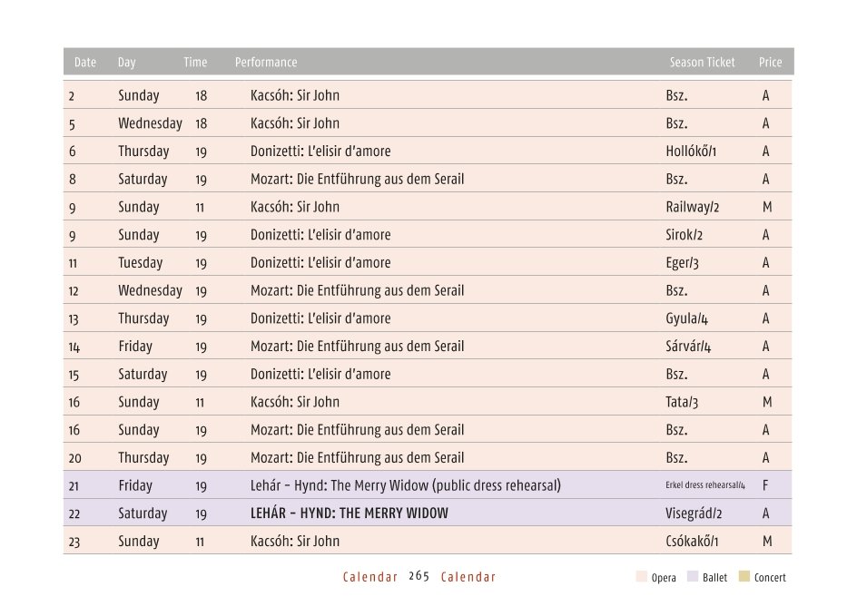The height and width of the screenshot is (616, 857).
Task: Click Csókakő/1 season ticket entry
Action: pyautogui.click(x=692, y=542)
